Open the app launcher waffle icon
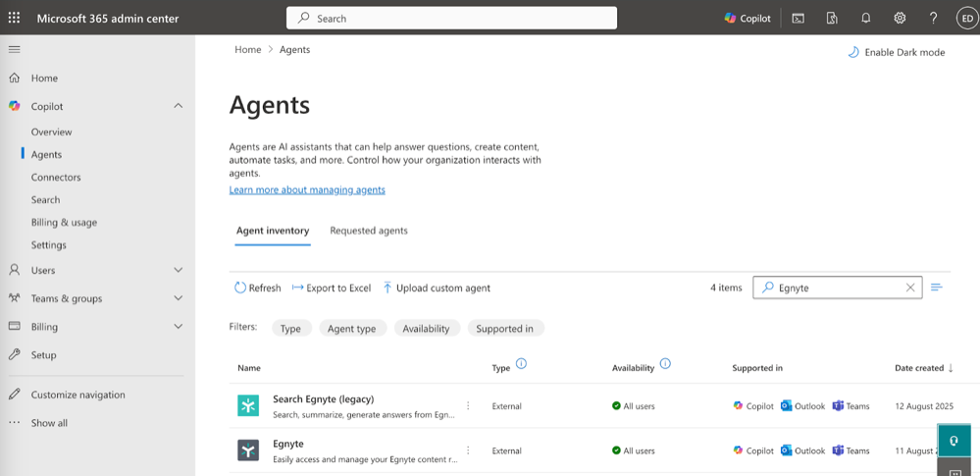 coord(14,18)
